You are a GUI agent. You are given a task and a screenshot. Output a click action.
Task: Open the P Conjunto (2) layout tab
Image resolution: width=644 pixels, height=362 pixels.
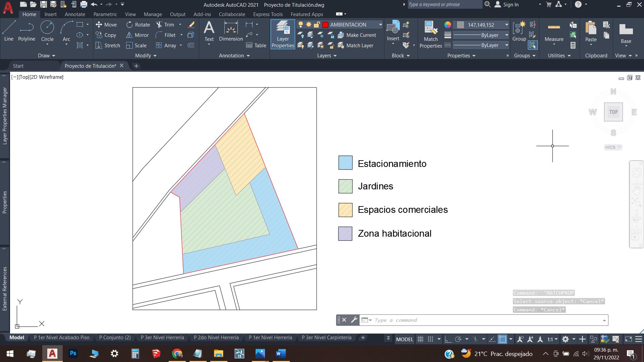(115, 338)
